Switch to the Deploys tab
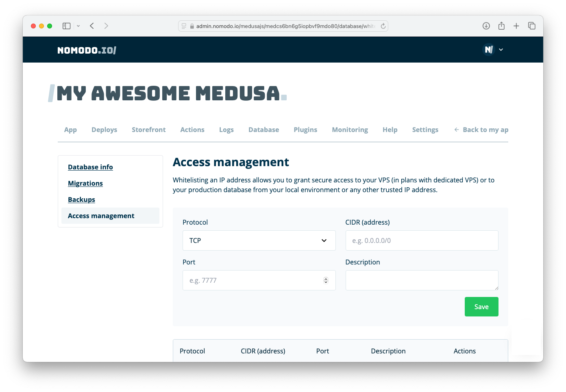The width and height of the screenshot is (566, 392). 104,130
